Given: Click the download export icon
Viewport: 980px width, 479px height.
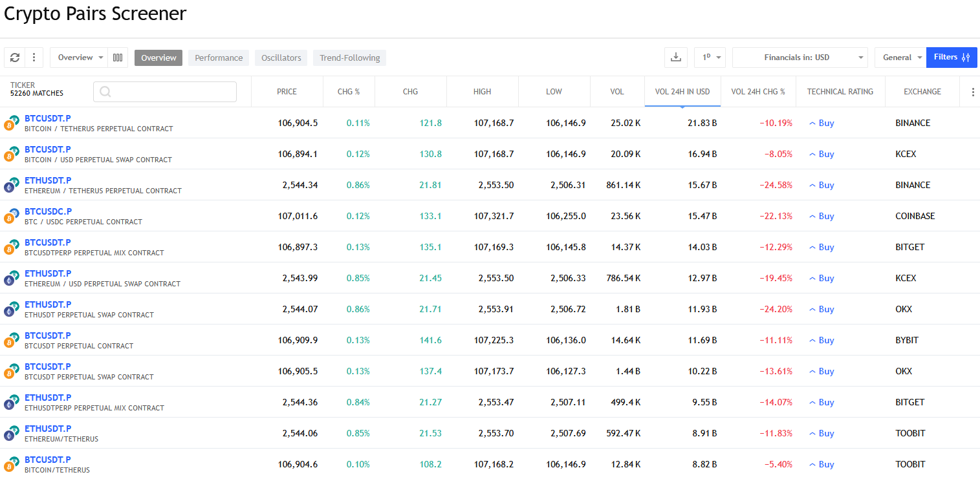Looking at the screenshot, I should click(x=676, y=58).
